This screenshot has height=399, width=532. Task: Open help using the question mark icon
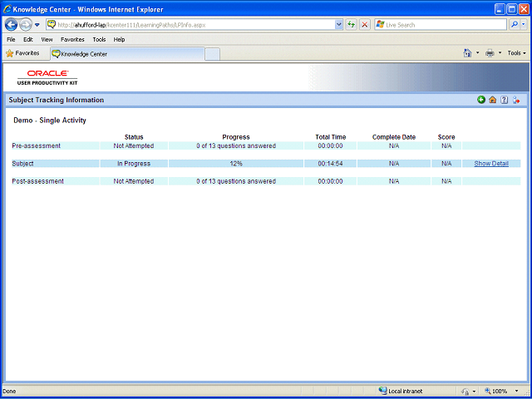click(505, 100)
